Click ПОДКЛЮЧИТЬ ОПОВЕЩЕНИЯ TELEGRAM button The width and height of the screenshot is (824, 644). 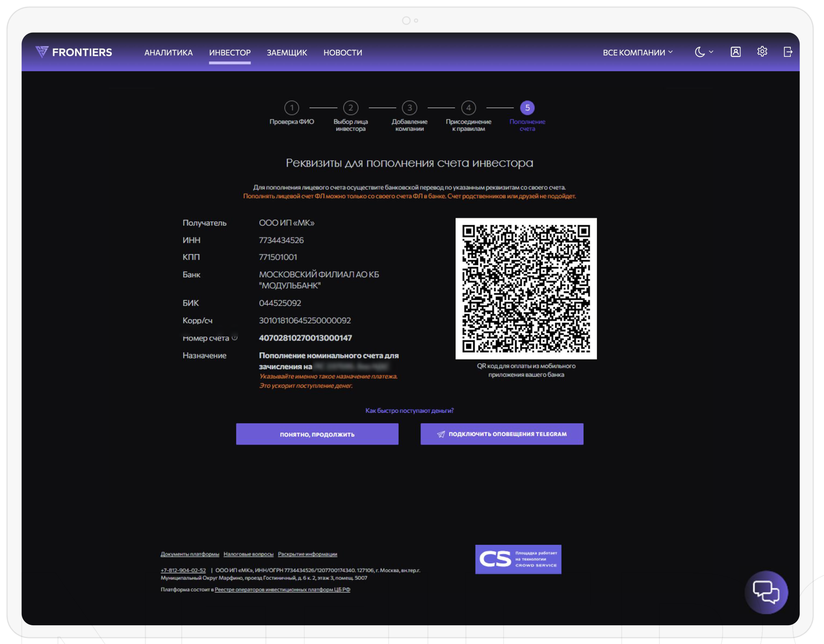(x=501, y=434)
